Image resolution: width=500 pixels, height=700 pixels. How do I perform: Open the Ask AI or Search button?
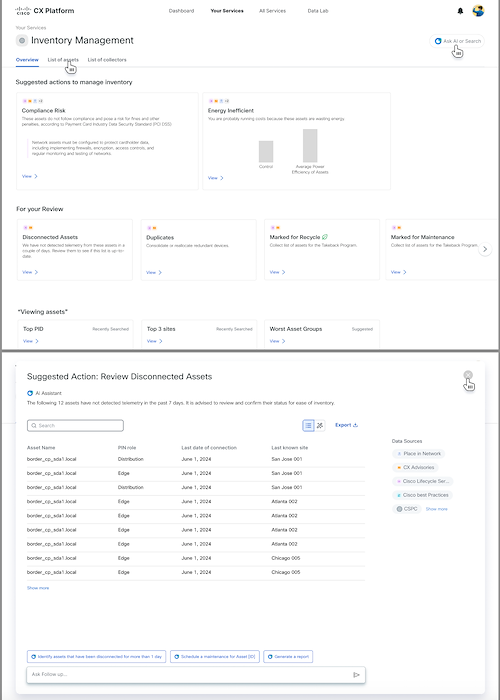click(x=457, y=41)
